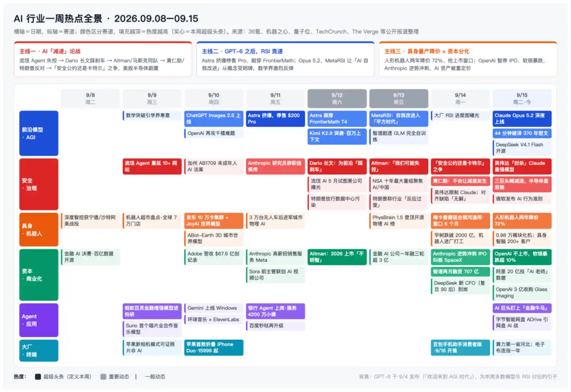Click the 流氓 Agent 蔓延 10+ 网站 card
The image size is (571, 392).
[x=152, y=166]
